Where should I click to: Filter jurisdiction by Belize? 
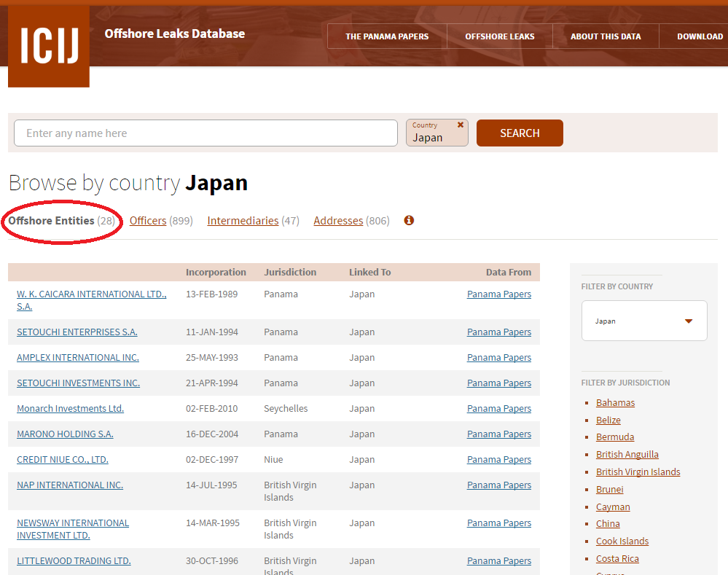[608, 421]
